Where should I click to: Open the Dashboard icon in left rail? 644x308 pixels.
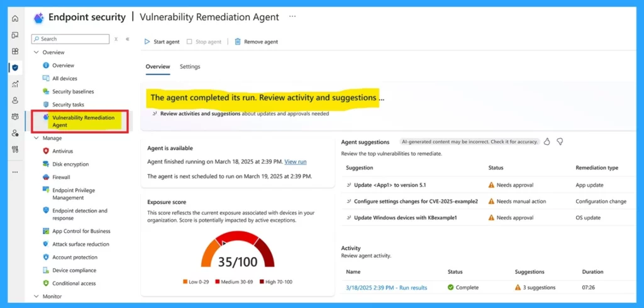(x=15, y=35)
